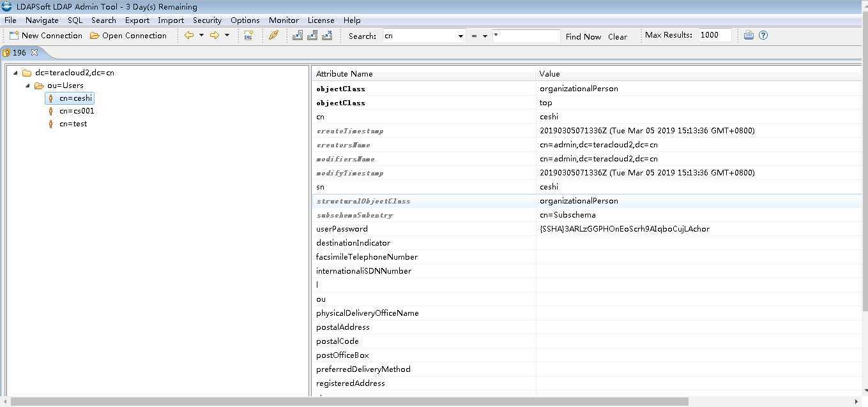Open the Navigate menu
This screenshot has width=868, height=407.
click(42, 20)
